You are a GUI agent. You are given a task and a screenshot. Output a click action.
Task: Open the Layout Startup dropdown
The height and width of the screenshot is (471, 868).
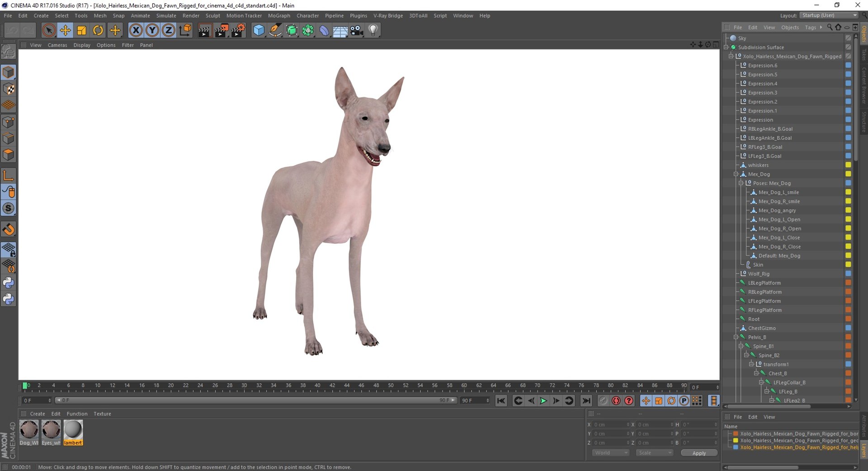tap(829, 15)
